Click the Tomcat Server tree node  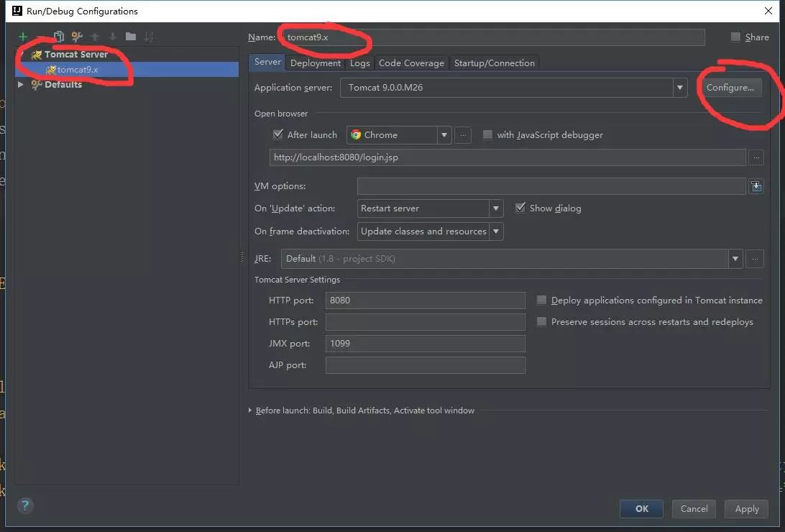pos(76,54)
